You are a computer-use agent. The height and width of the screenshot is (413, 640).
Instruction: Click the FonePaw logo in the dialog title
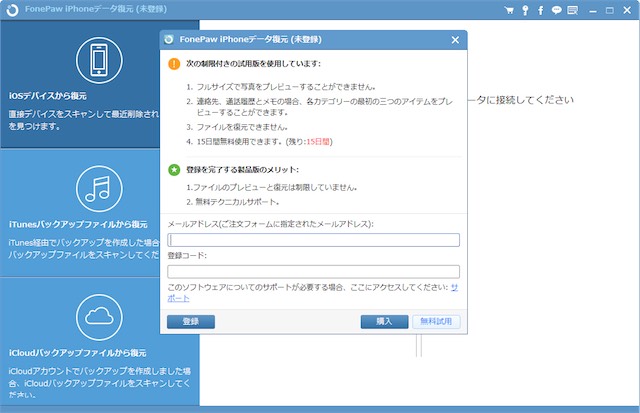coord(169,40)
